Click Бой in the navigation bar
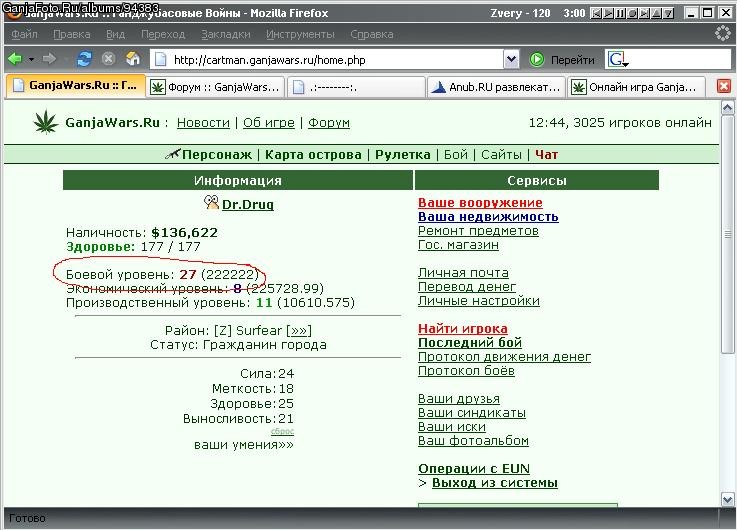This screenshot has width=737, height=530. [455, 155]
